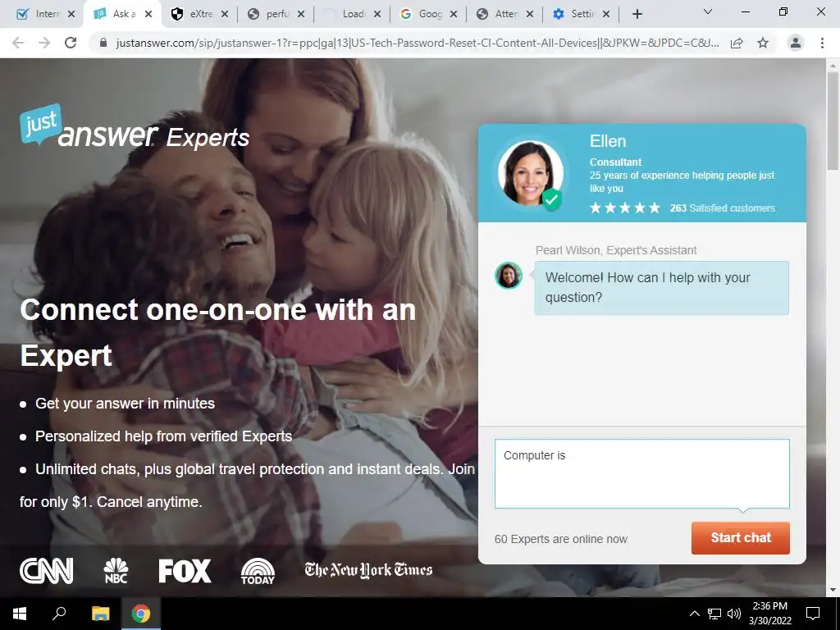
Task: View site security padlock info
Action: click(103, 43)
